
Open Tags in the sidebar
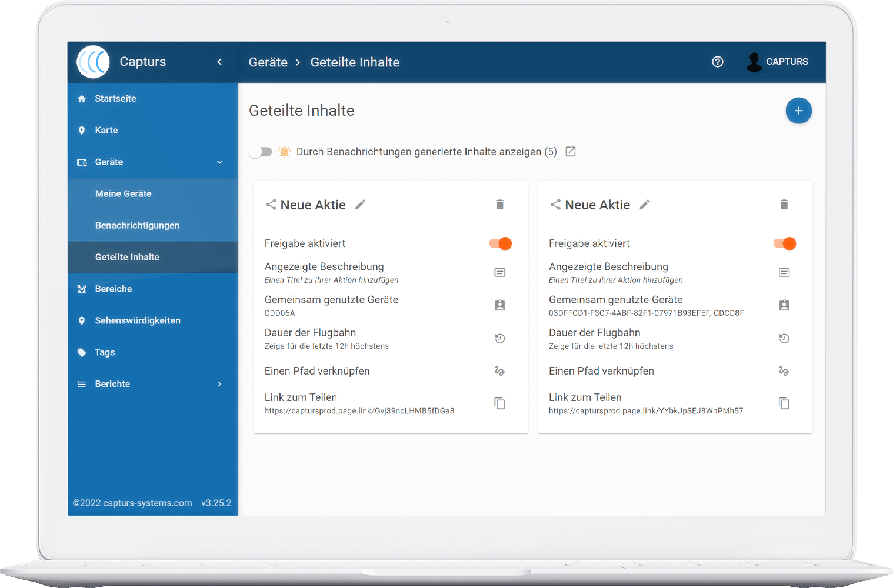(153, 353)
